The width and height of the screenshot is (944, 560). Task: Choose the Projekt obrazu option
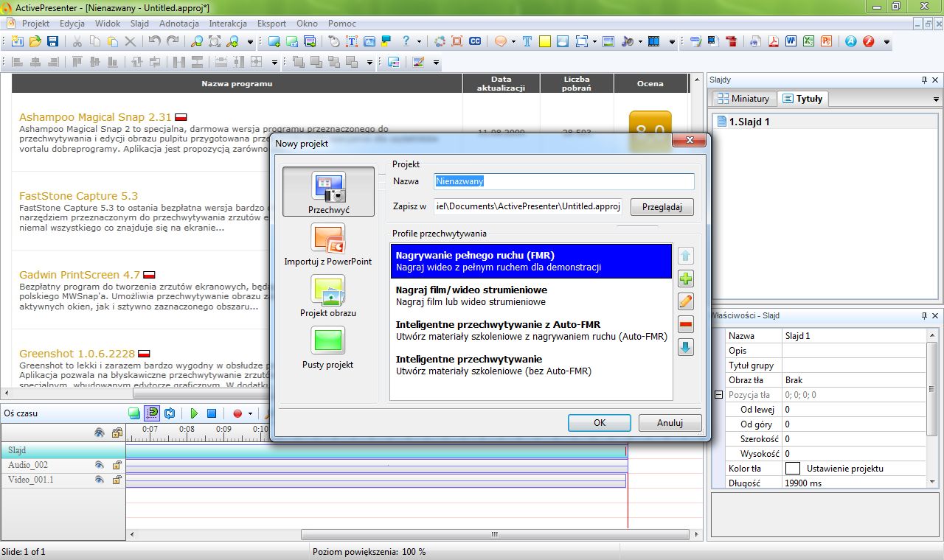point(328,296)
